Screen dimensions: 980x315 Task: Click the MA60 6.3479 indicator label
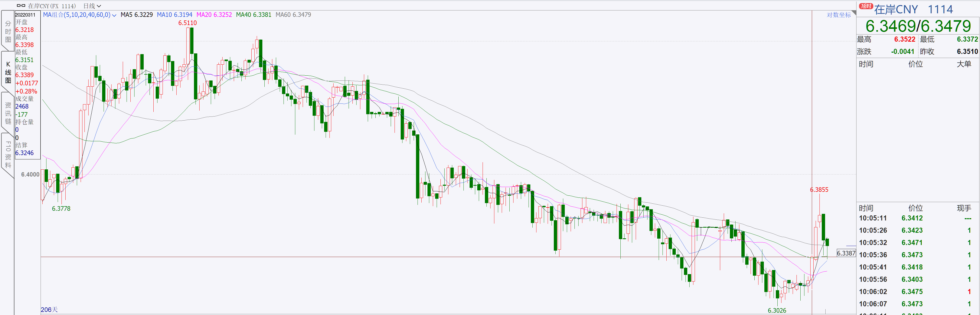tap(293, 15)
